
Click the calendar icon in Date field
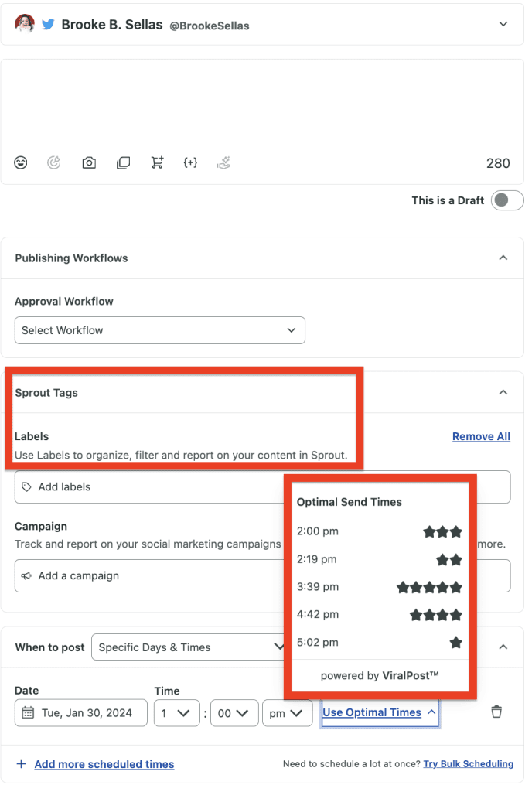click(29, 712)
